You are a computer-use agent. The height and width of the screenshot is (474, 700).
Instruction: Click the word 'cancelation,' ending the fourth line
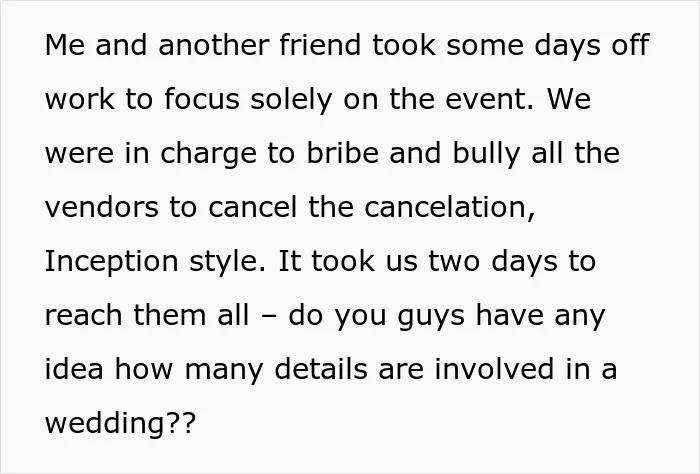[x=450, y=208]
